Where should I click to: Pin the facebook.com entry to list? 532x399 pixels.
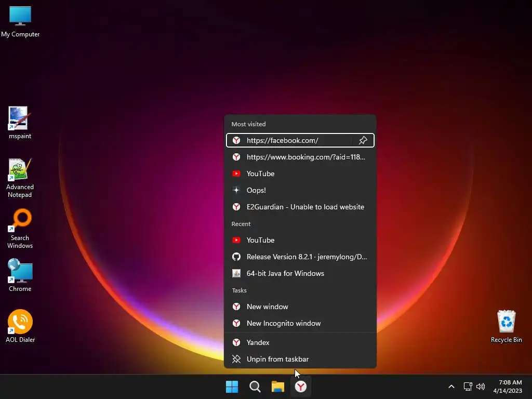pyautogui.click(x=363, y=140)
